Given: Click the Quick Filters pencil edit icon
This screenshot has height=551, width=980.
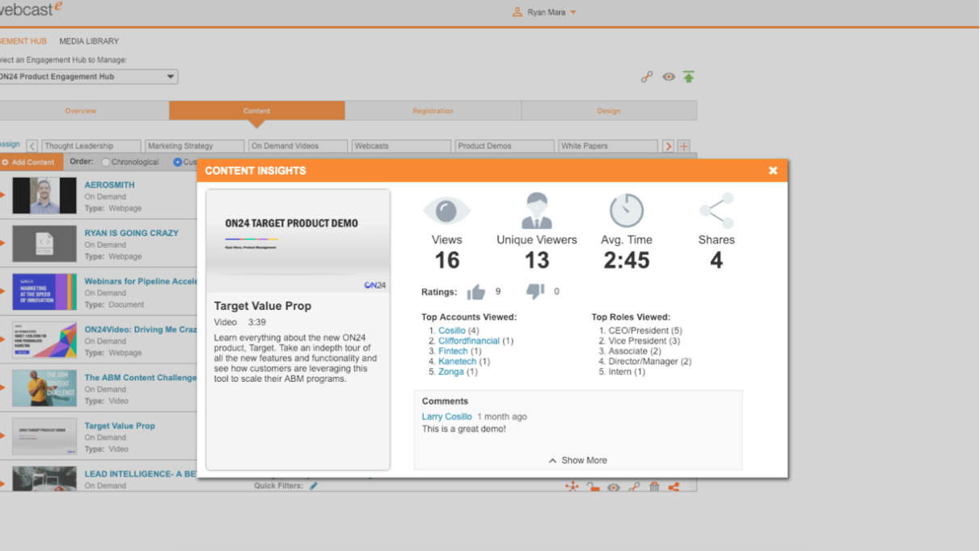Looking at the screenshot, I should (314, 485).
